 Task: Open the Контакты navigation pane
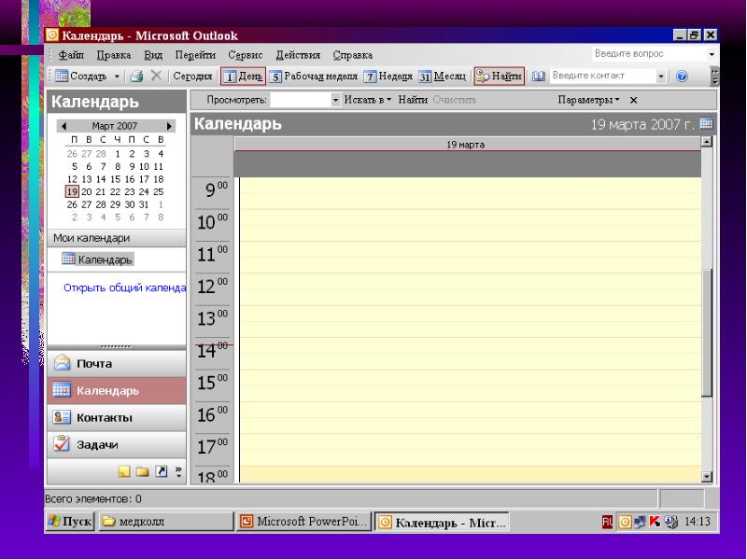[x=116, y=417]
